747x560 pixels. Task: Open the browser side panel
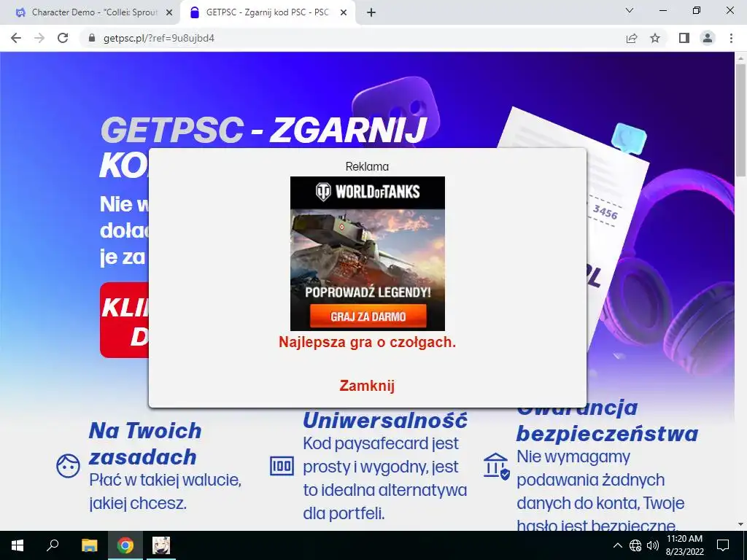(x=684, y=38)
